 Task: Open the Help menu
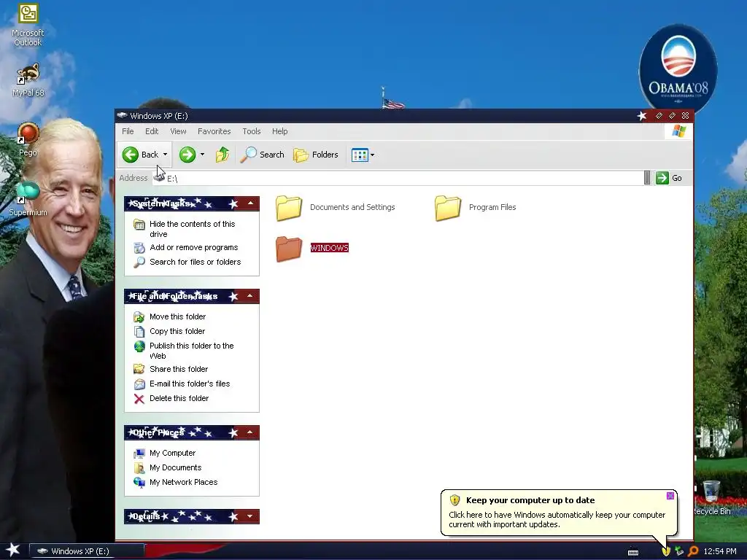pyautogui.click(x=279, y=131)
